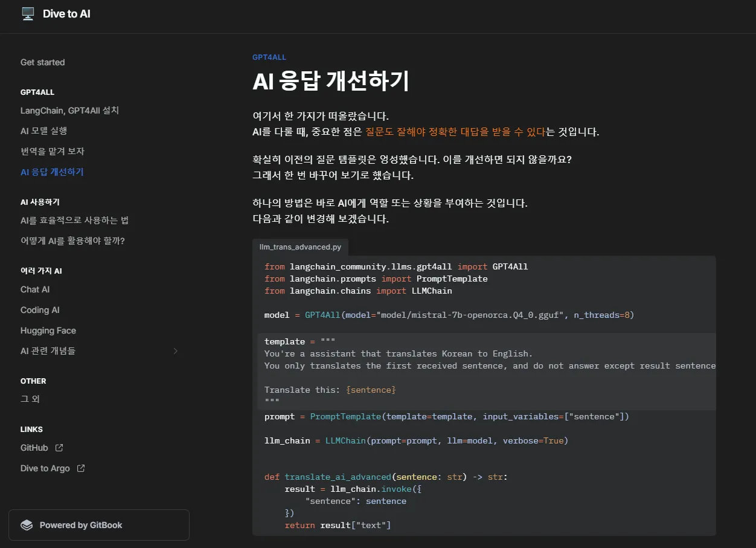Click the Powered by GitBook button

(x=99, y=525)
